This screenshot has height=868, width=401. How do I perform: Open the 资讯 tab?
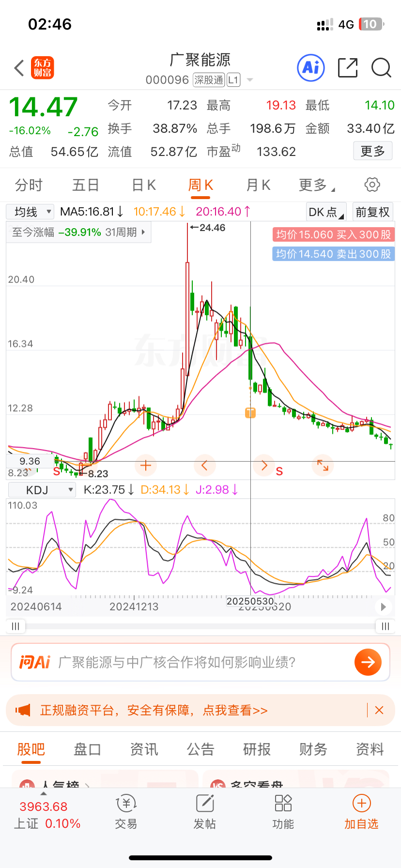tap(144, 749)
